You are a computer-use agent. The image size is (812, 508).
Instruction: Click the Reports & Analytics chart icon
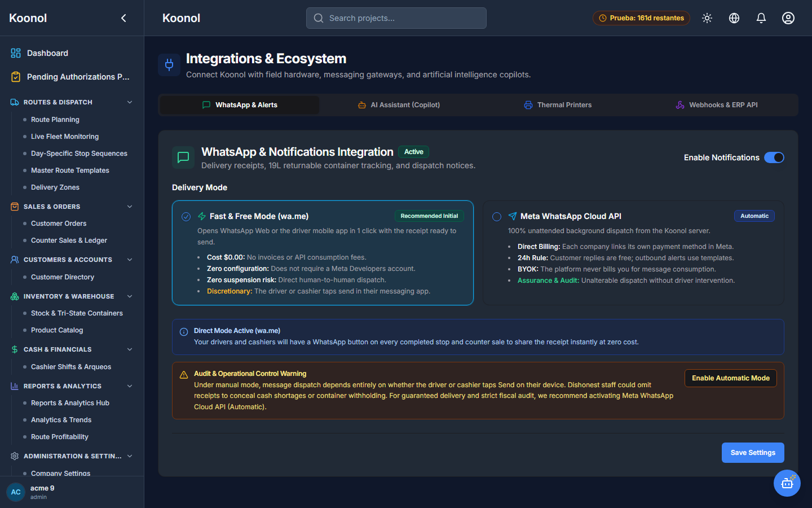[15, 386]
